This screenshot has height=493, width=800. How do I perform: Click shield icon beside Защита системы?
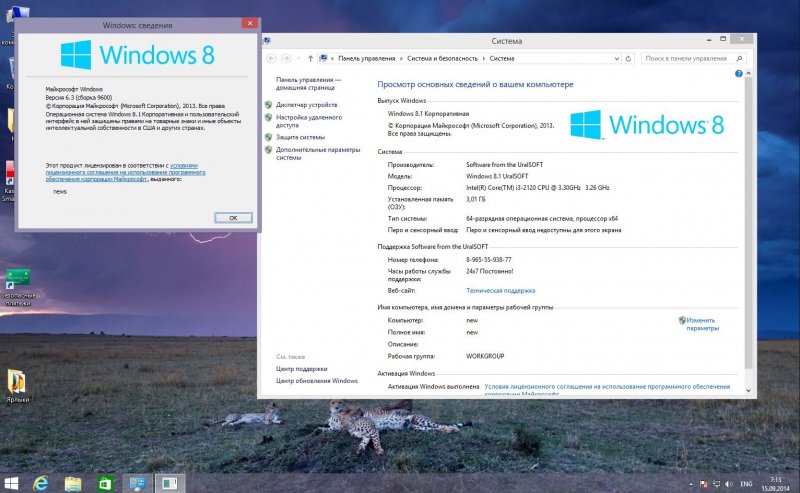coord(268,137)
